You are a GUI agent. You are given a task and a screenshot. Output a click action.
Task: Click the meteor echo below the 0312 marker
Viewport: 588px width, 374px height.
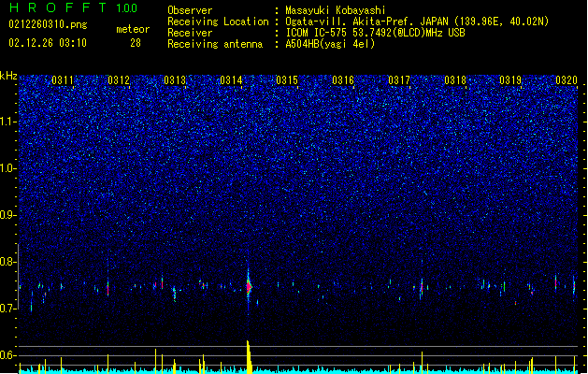(108, 287)
